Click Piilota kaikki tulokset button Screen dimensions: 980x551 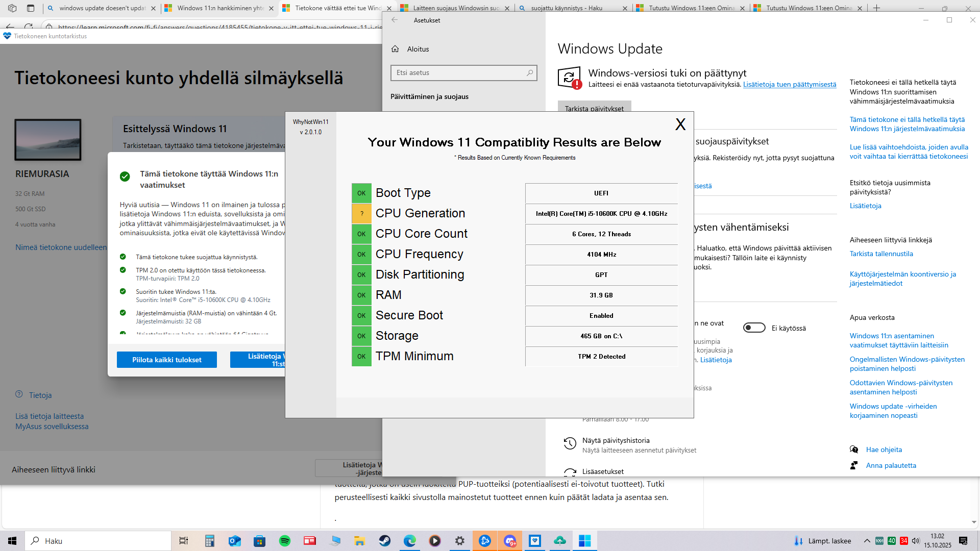167,360
